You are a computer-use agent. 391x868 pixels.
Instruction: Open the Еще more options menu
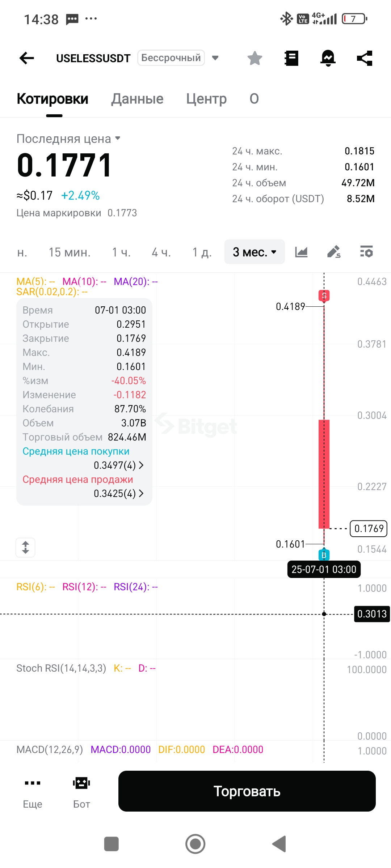(33, 791)
